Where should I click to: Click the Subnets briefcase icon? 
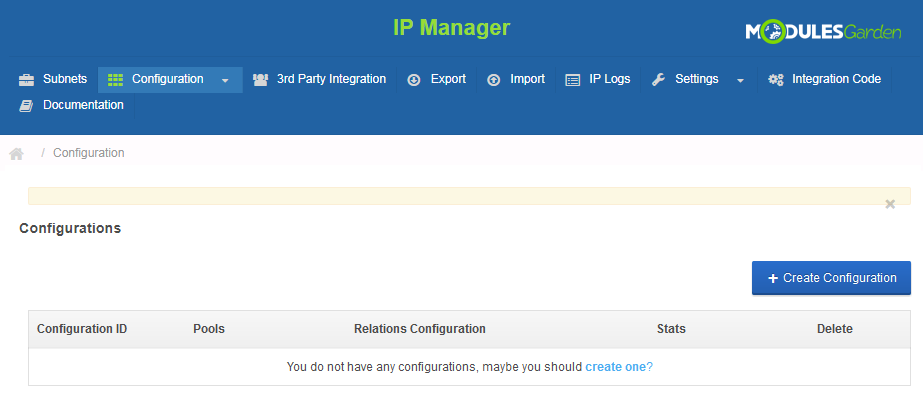pyautogui.click(x=26, y=80)
